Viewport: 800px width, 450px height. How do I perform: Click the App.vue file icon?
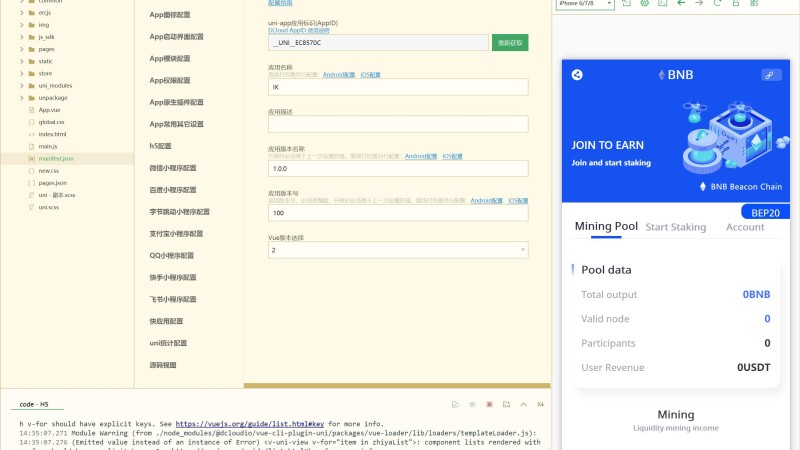pos(32,110)
